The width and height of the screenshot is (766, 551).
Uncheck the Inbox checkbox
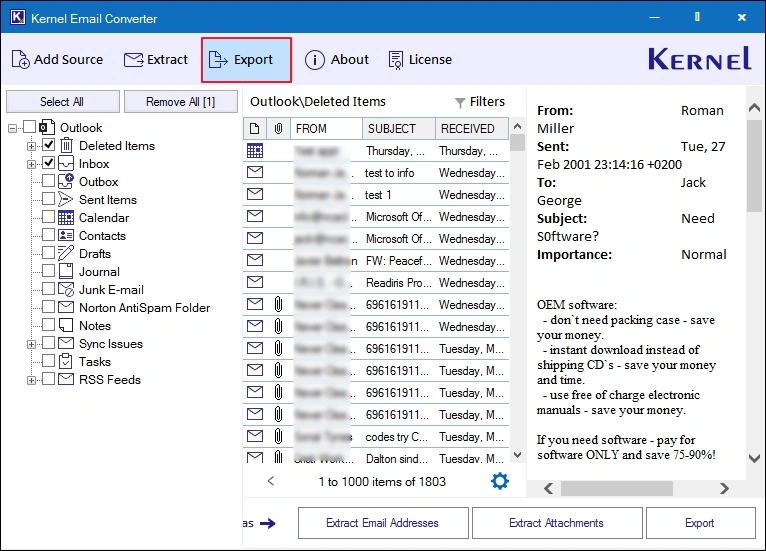click(x=48, y=163)
